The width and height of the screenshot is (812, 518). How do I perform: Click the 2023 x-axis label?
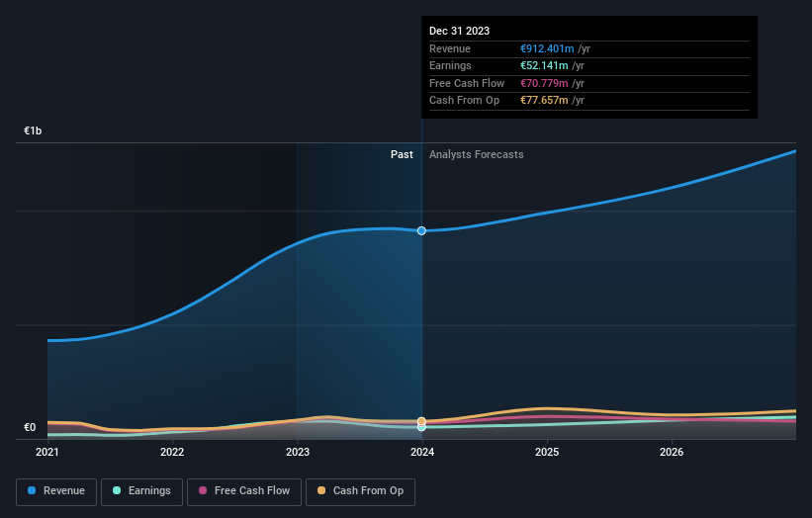tap(298, 453)
